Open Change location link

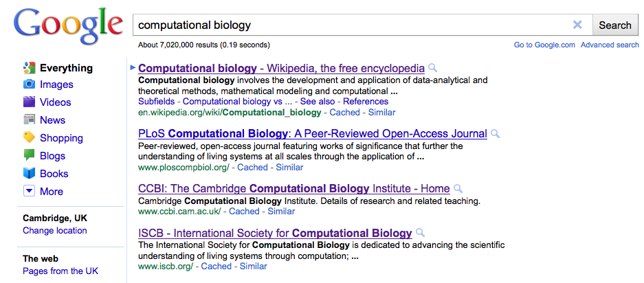[55, 231]
